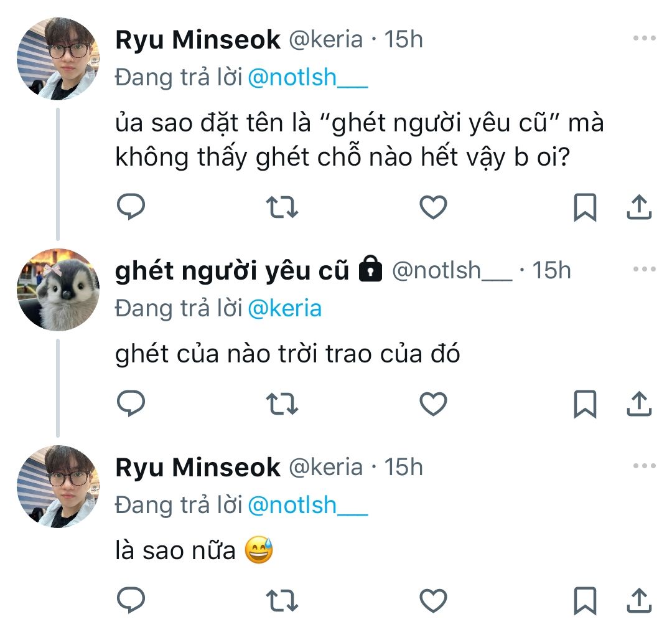Viewport: 672px width, 632px height.
Task: Open more options on penguin account tweet
Action: [644, 270]
